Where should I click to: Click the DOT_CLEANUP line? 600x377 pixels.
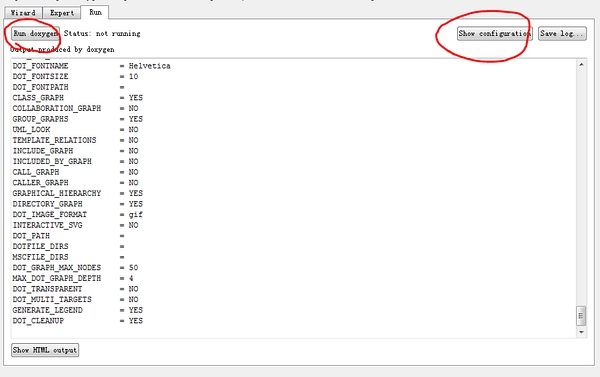[78, 321]
